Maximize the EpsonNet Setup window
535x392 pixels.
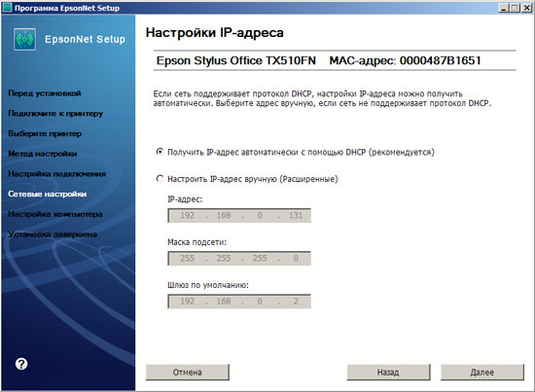tap(515, 8)
